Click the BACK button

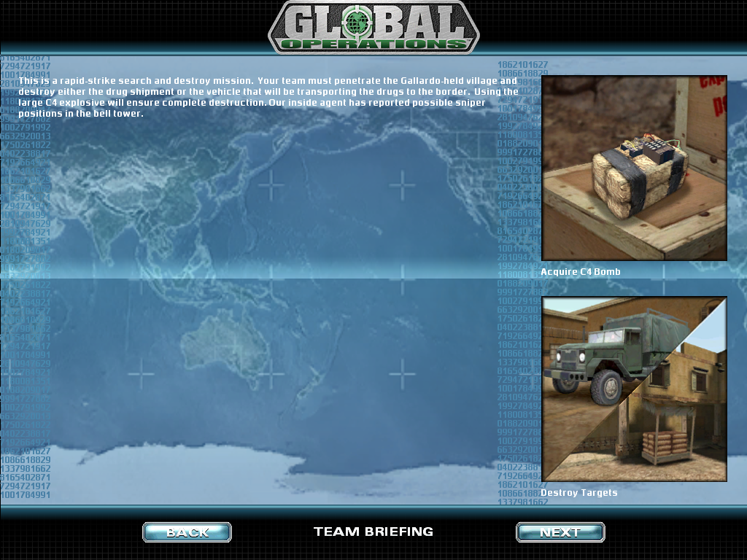(x=187, y=532)
